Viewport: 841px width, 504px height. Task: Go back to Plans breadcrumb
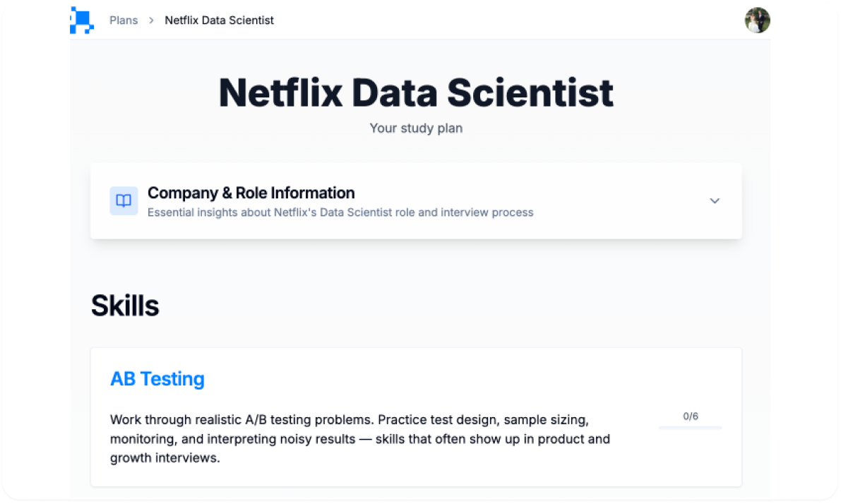[124, 20]
